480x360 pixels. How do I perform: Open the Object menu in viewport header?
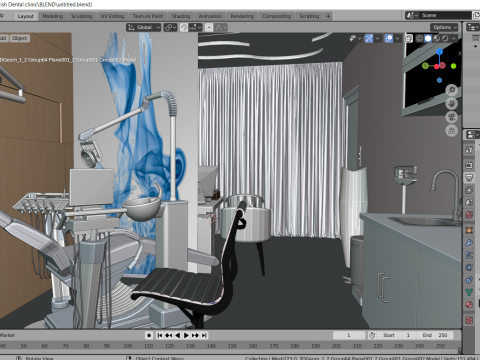(20, 38)
